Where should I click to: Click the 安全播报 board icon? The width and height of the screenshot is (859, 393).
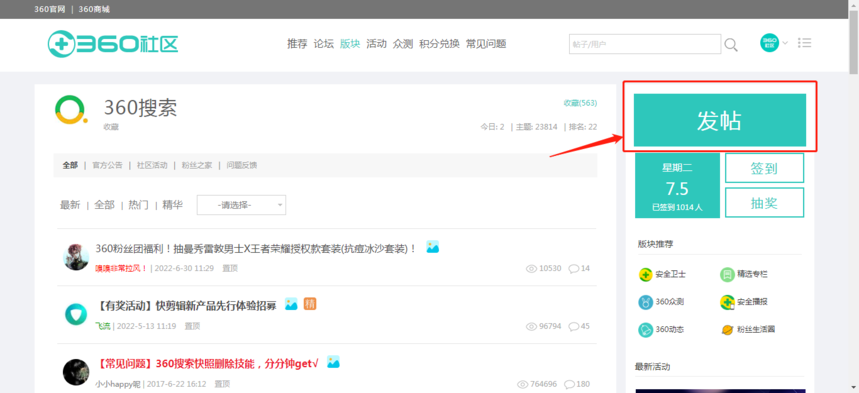tap(727, 302)
